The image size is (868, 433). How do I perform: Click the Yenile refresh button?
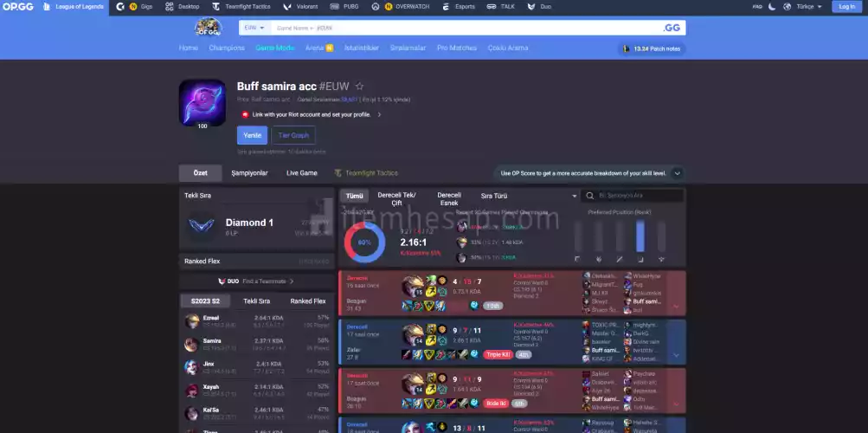(252, 135)
